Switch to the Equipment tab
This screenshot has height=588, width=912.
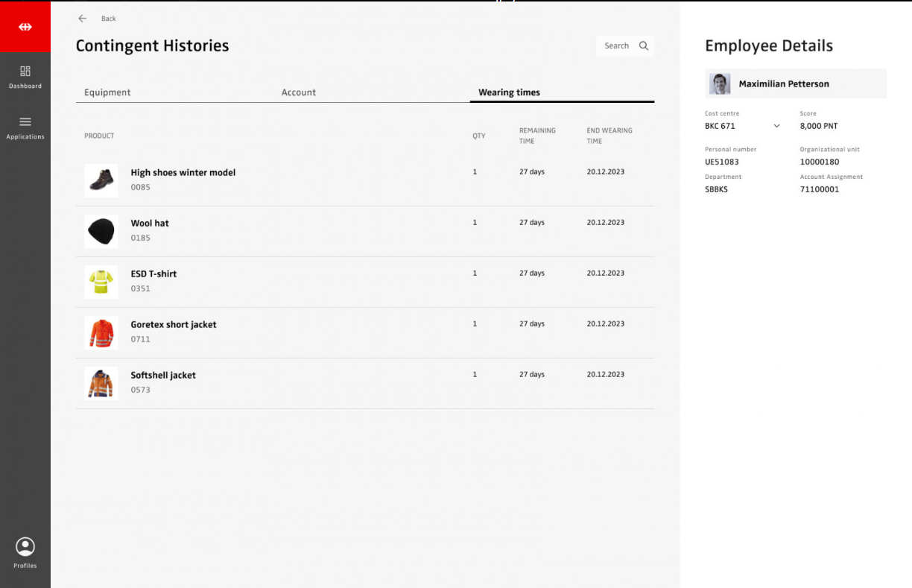(107, 92)
